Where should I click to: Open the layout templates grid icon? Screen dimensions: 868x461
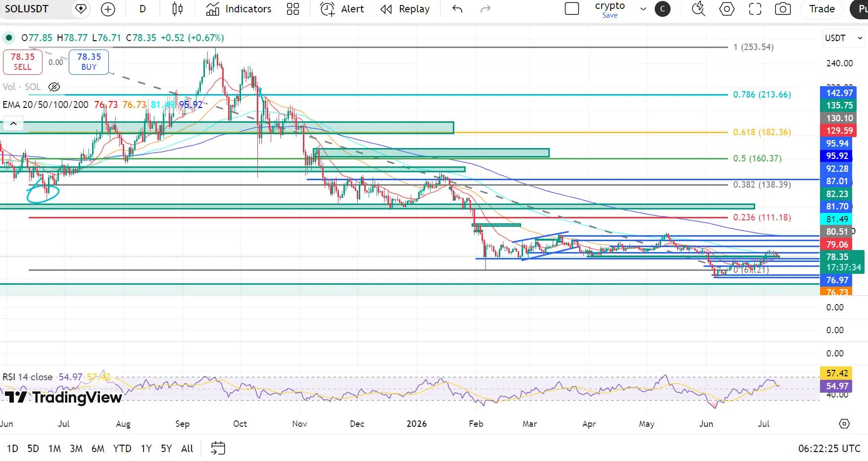click(x=293, y=9)
